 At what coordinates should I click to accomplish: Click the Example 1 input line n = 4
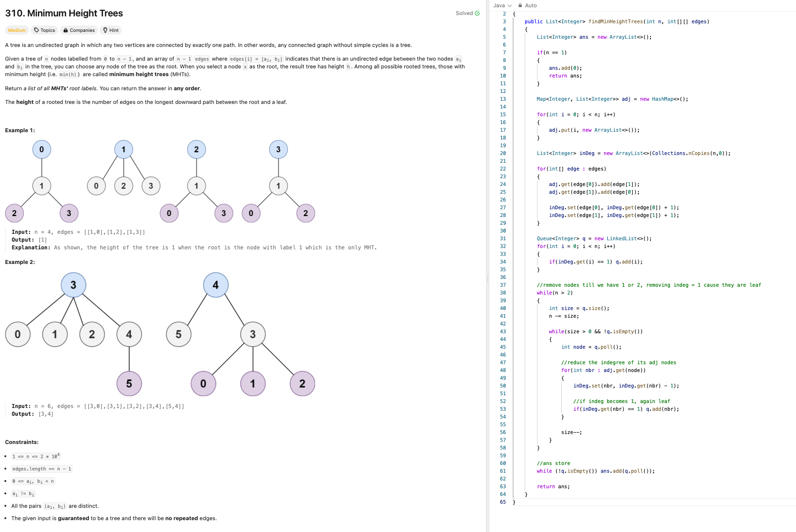(78, 232)
